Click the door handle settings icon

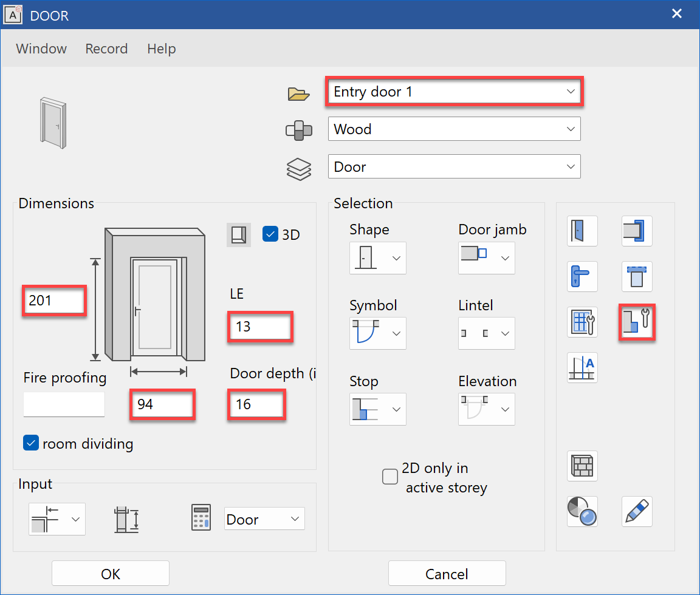(582, 277)
